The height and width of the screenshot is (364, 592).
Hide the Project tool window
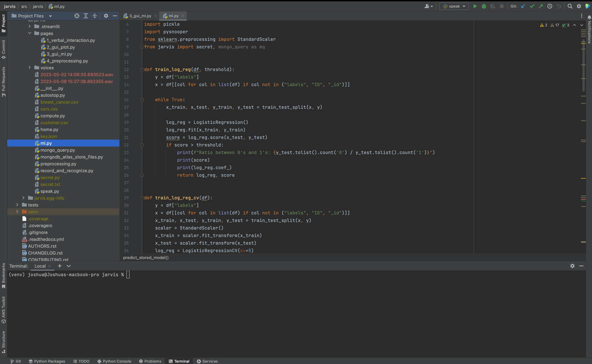click(115, 16)
